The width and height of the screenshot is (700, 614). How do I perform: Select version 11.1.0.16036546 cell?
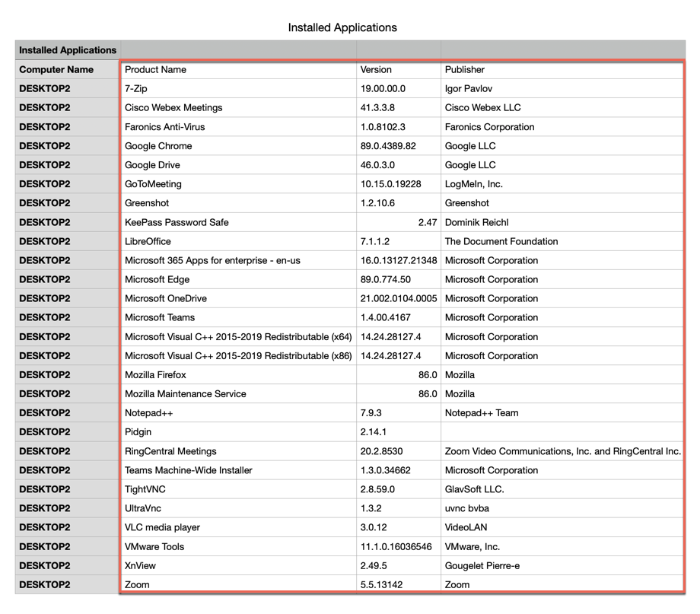399,546
